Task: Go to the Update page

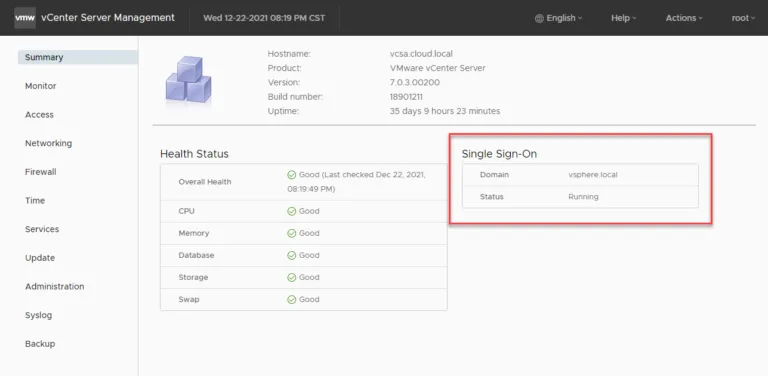Action: (x=40, y=258)
